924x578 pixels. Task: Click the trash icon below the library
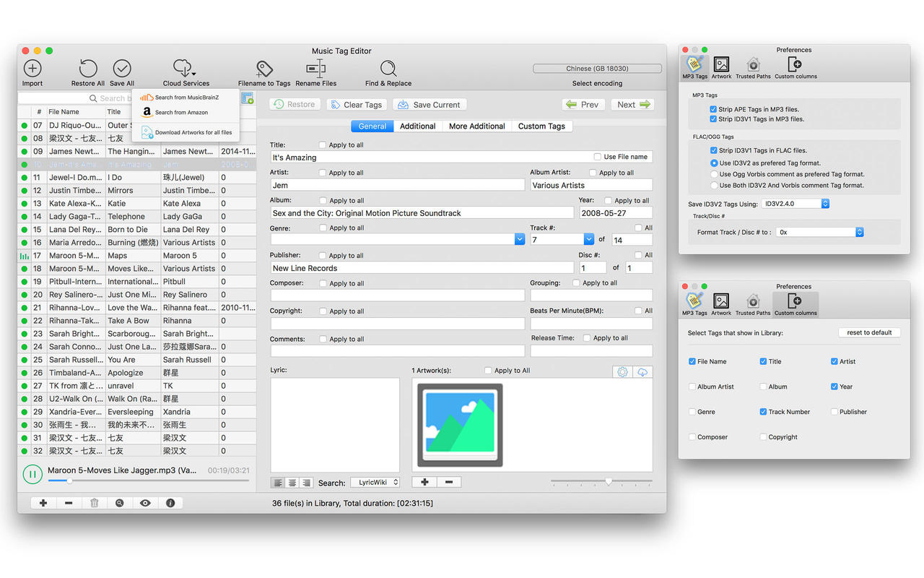pyautogui.click(x=94, y=503)
